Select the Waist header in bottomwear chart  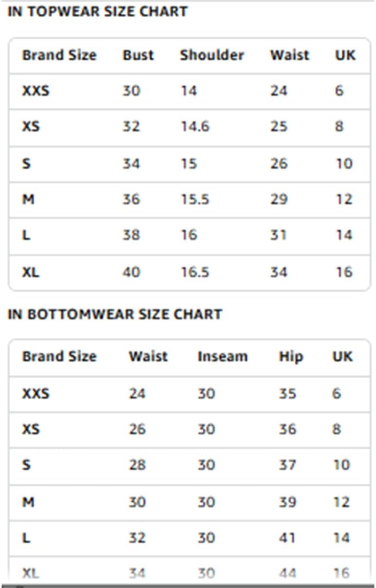click(x=148, y=356)
